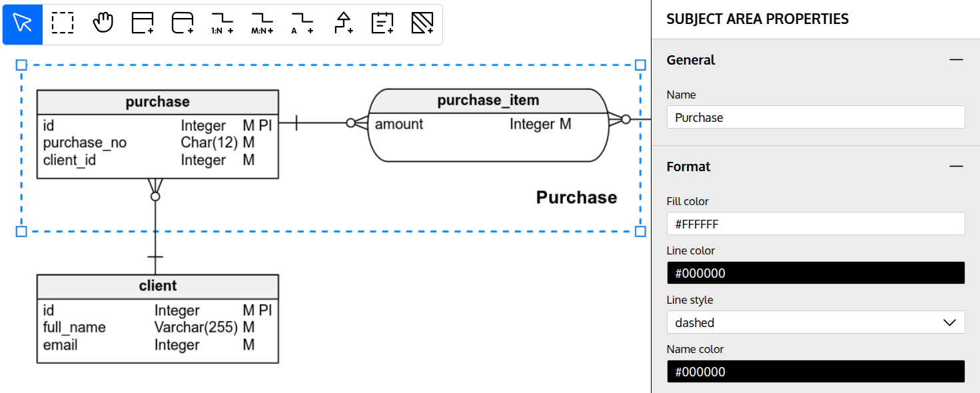Click the purchase_item entity header
Image resolution: width=980 pixels, height=393 pixels.
(x=488, y=101)
